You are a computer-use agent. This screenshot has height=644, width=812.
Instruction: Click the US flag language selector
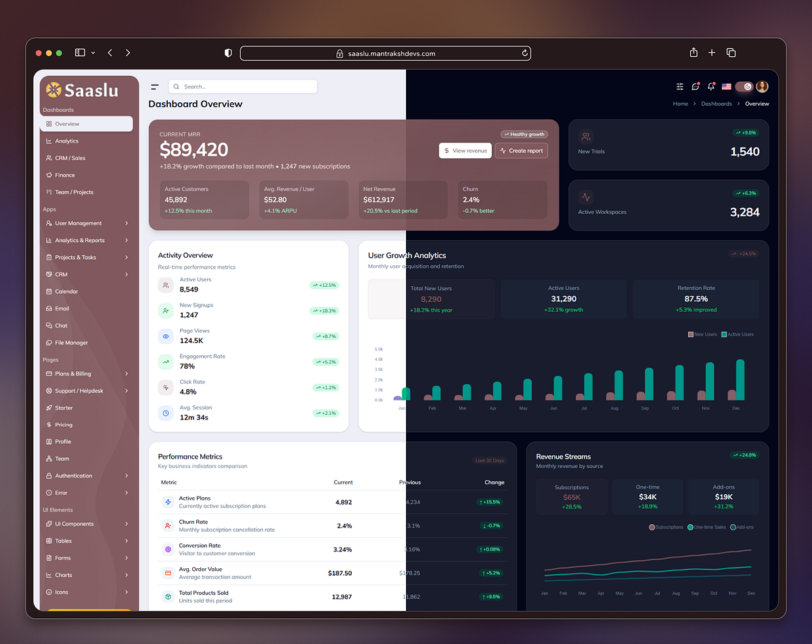pos(727,87)
